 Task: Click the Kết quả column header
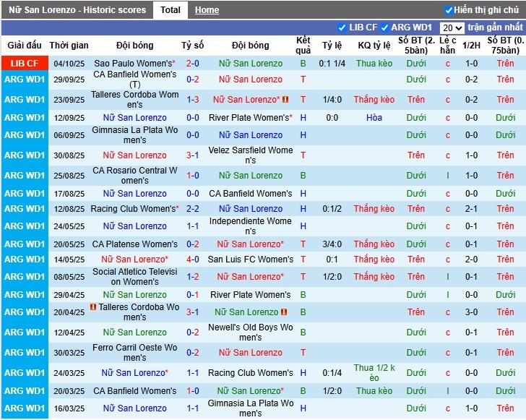303,45
